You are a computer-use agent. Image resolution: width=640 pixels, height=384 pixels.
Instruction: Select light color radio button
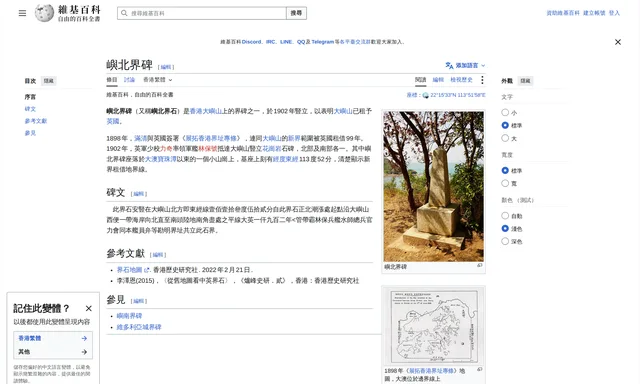pyautogui.click(x=505, y=228)
